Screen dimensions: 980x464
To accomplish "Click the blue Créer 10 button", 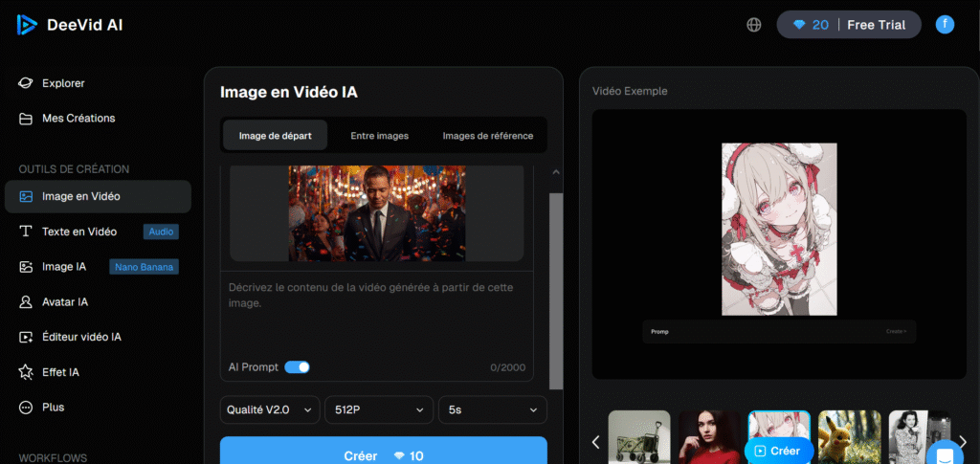I will click(x=383, y=453).
